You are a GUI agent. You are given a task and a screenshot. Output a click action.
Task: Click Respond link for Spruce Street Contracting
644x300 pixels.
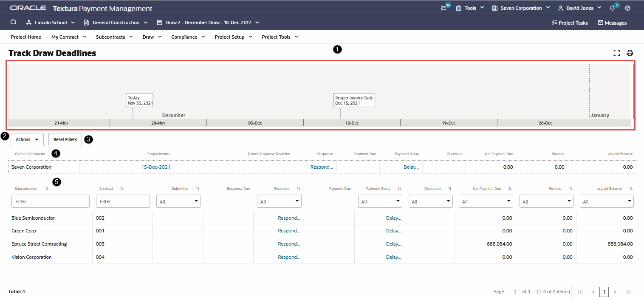[289, 244]
